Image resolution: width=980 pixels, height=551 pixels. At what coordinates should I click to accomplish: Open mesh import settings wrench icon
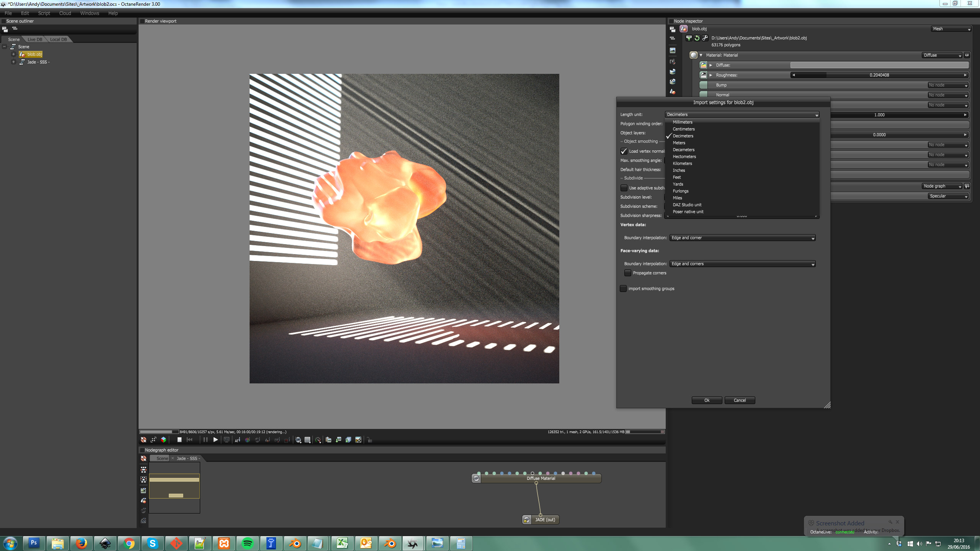click(x=705, y=38)
